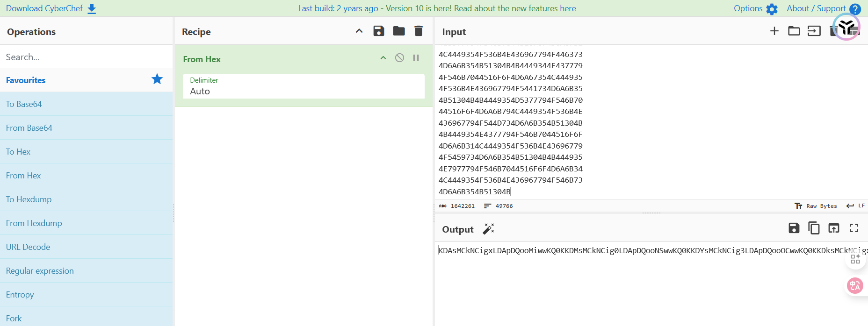The height and width of the screenshot is (326, 868).
Task: Copy raw output to clipboard
Action: pos(814,228)
